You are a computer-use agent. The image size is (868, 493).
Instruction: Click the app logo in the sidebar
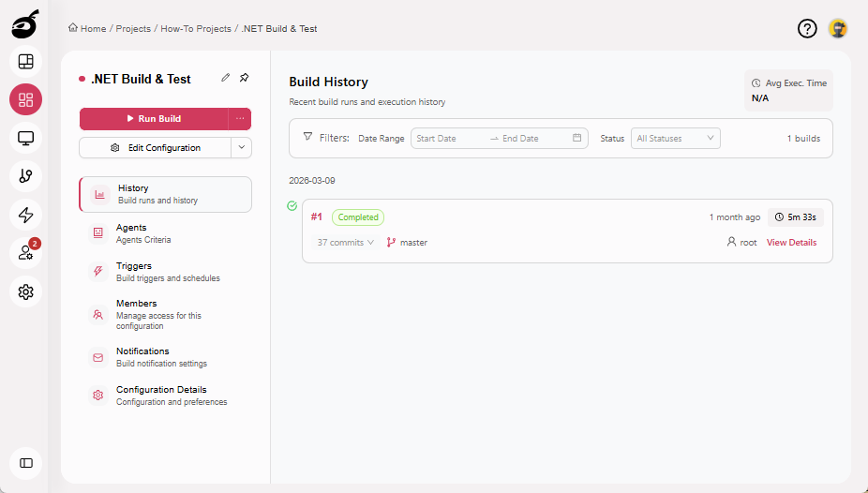pos(25,23)
